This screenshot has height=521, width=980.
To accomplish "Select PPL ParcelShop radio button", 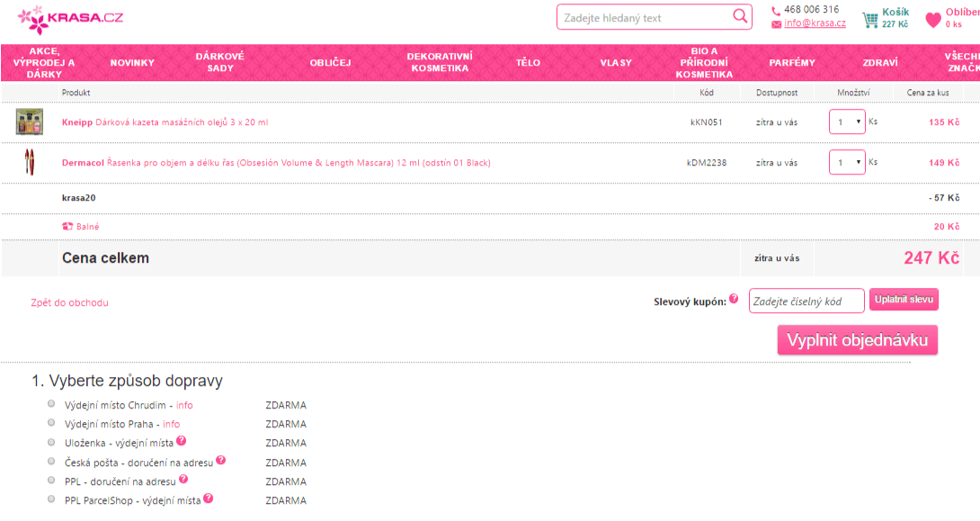I will [51, 499].
